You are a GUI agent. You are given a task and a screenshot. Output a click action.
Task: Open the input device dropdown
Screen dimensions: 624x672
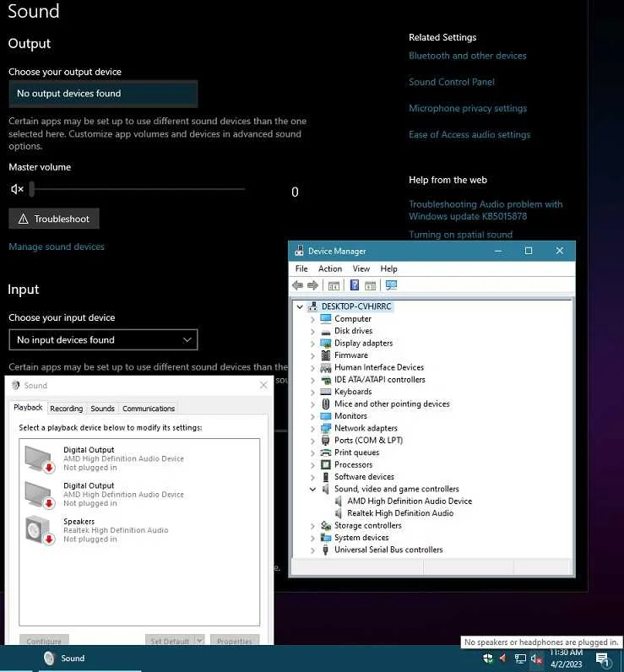103,340
